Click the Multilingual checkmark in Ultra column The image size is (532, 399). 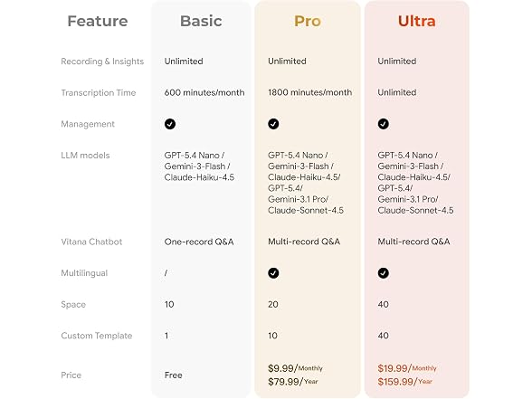[384, 273]
